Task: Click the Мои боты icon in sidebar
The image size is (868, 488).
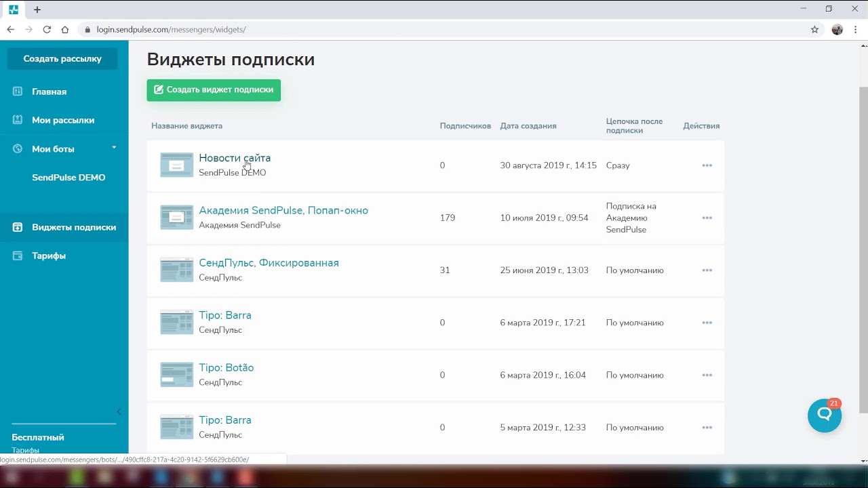Action: click(x=18, y=148)
